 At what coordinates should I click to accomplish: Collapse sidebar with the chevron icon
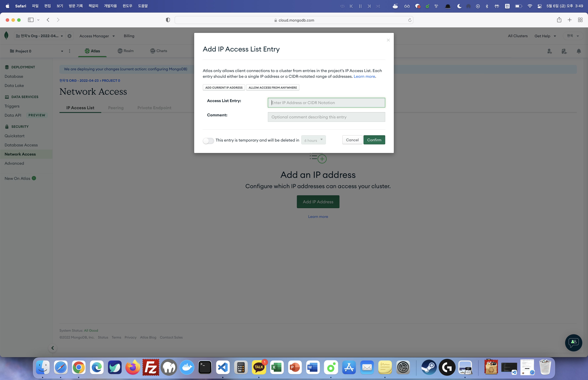coord(53,348)
